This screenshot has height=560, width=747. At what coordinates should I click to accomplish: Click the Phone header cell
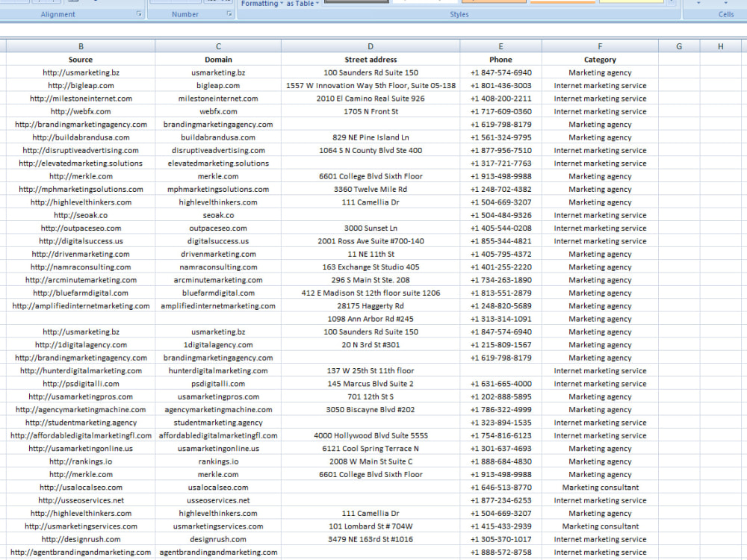click(x=500, y=60)
